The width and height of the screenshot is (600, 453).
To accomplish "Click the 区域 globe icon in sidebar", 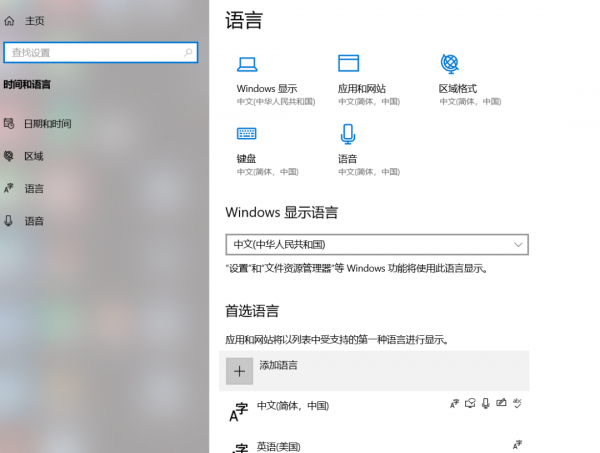I will pyautogui.click(x=8, y=156).
